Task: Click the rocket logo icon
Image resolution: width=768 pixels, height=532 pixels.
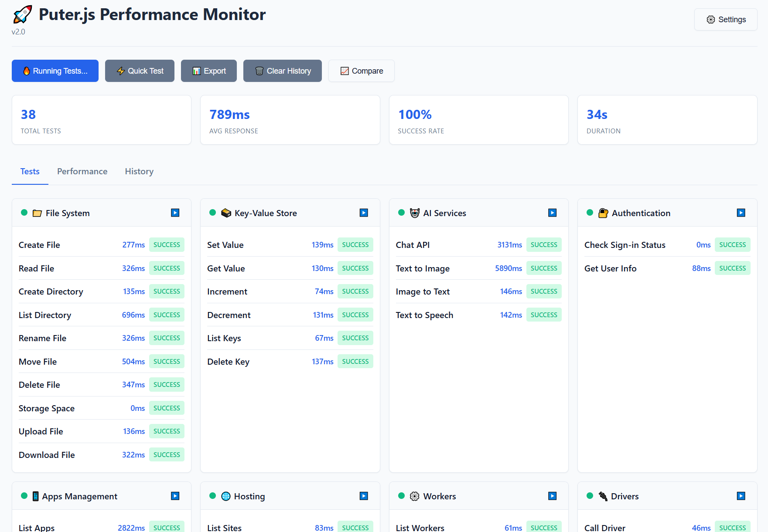Action: coord(22,14)
